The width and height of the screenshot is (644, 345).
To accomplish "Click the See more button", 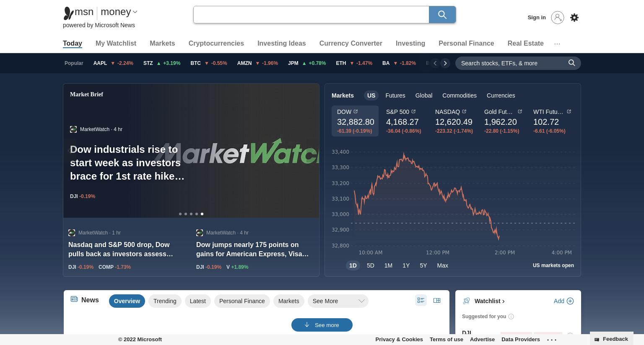I will (x=322, y=325).
